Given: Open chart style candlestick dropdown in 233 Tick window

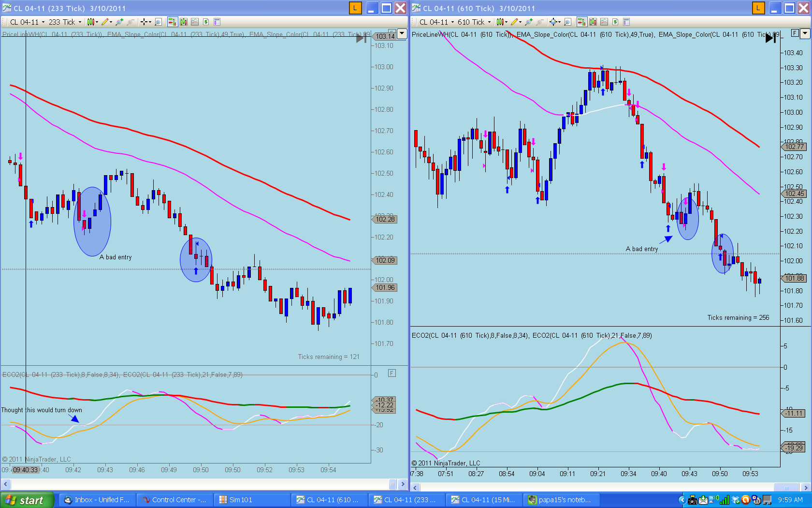Looking at the screenshot, I should [92, 22].
